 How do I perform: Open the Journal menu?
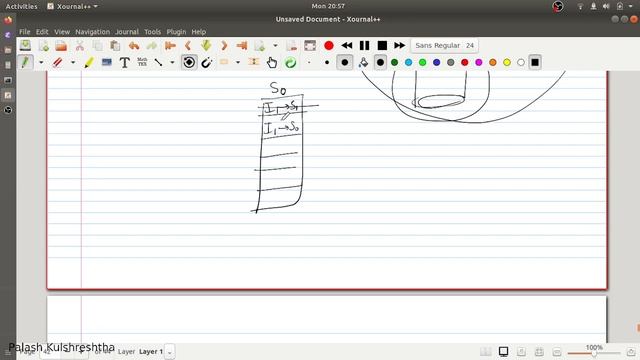point(127,31)
